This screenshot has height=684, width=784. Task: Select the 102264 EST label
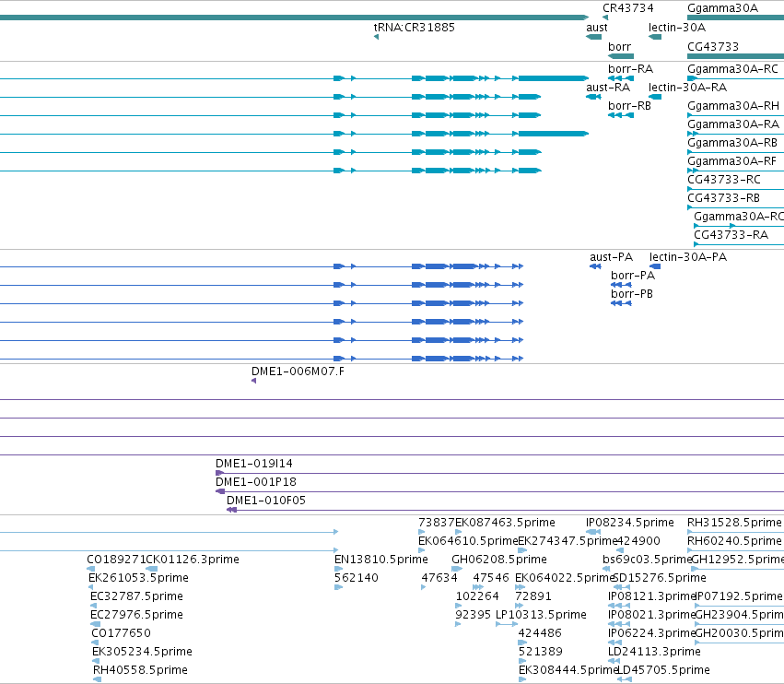click(477, 596)
